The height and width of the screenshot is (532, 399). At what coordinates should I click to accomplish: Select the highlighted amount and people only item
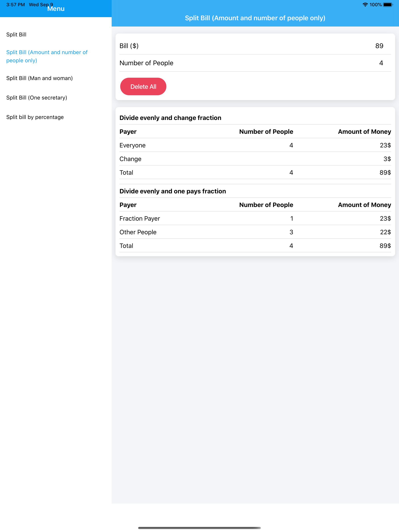[47, 56]
